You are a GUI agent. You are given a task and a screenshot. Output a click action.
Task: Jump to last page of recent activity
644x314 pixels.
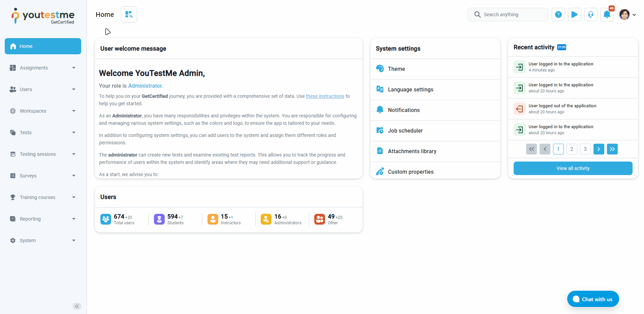coord(612,149)
